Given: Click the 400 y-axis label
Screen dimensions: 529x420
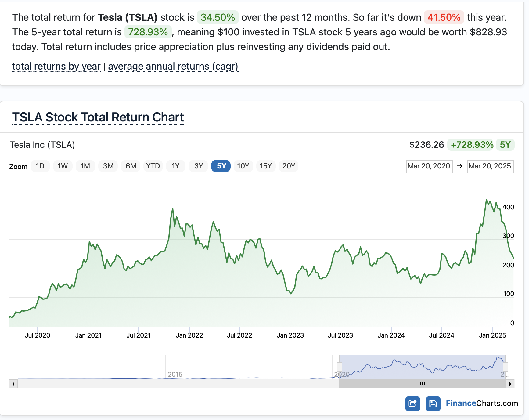Looking at the screenshot, I should pyautogui.click(x=508, y=207).
